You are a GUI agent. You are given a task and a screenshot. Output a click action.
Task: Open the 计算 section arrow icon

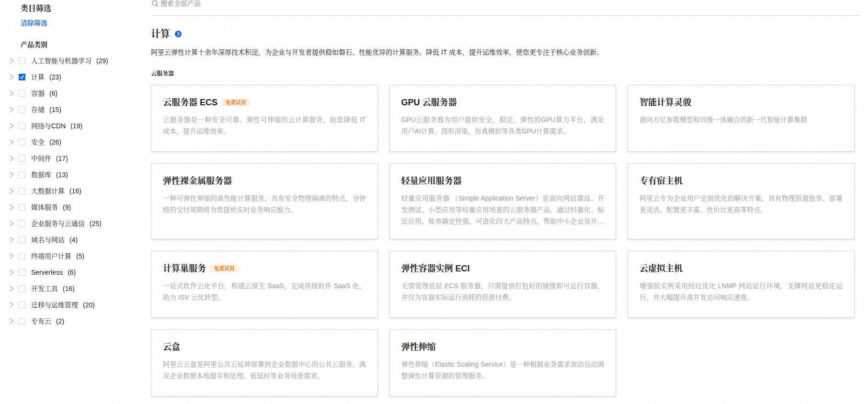(x=178, y=34)
